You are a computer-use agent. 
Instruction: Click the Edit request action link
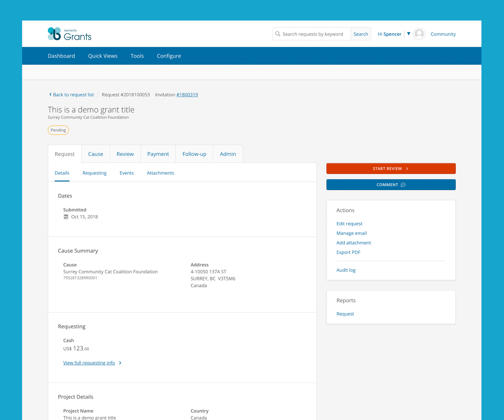349,223
